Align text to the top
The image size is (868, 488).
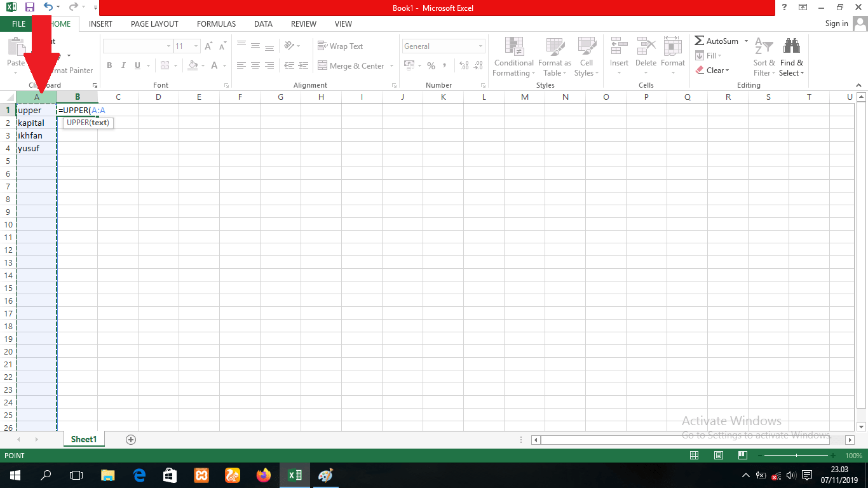tap(241, 46)
